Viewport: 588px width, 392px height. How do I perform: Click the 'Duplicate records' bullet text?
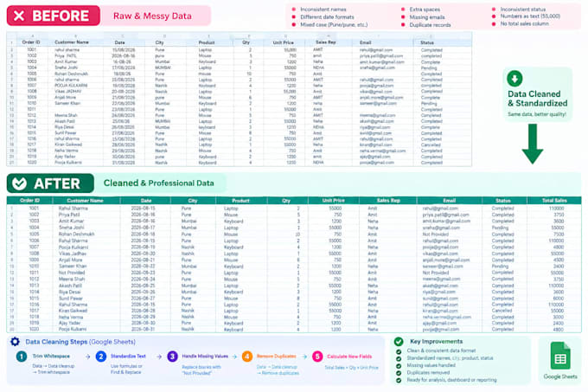pos(430,25)
